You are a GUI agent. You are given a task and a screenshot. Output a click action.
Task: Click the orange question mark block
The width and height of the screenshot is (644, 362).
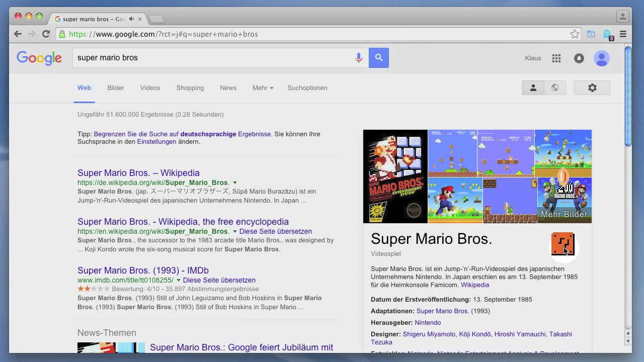pyautogui.click(x=562, y=244)
